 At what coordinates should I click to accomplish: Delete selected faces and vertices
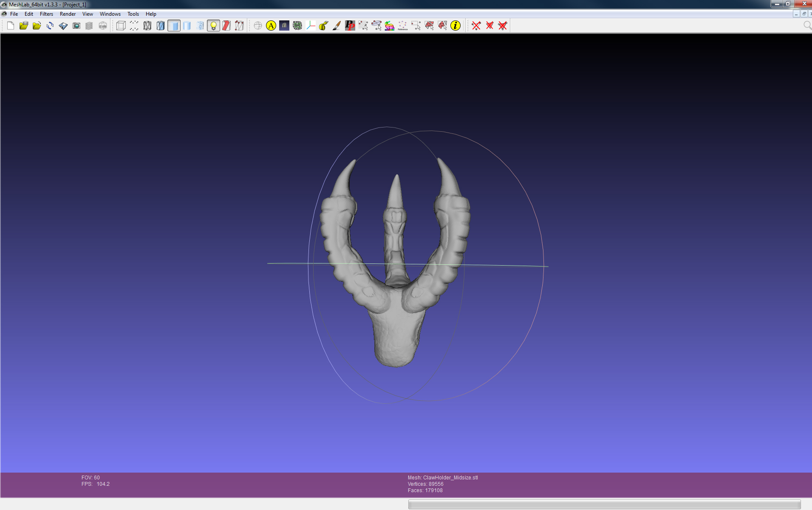(503, 25)
